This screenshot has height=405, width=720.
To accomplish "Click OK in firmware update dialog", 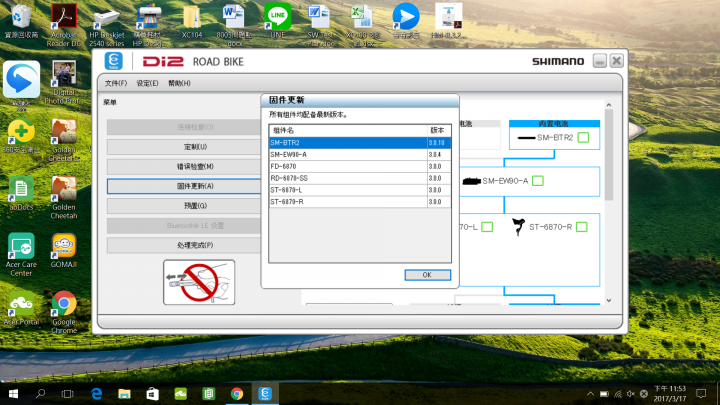I will 428,275.
